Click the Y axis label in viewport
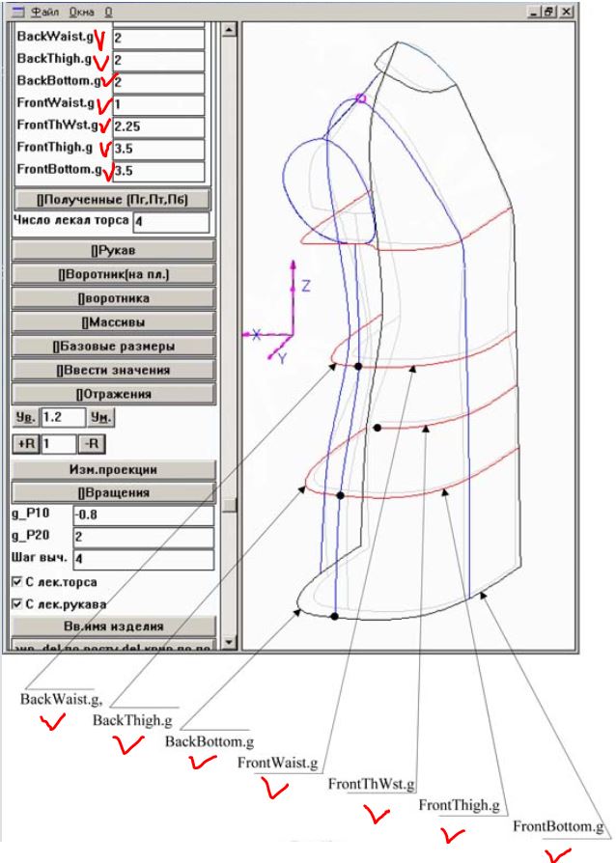The height and width of the screenshot is (863, 616). [x=282, y=359]
